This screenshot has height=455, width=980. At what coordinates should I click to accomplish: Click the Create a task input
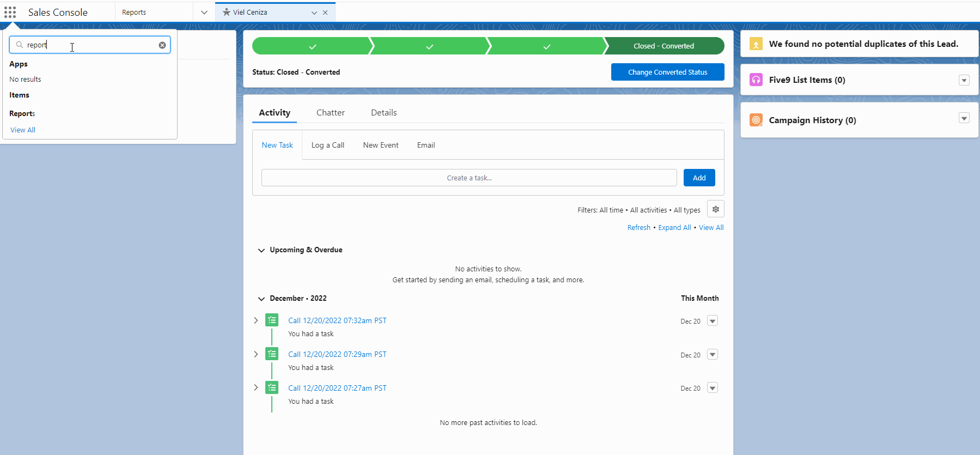click(469, 178)
